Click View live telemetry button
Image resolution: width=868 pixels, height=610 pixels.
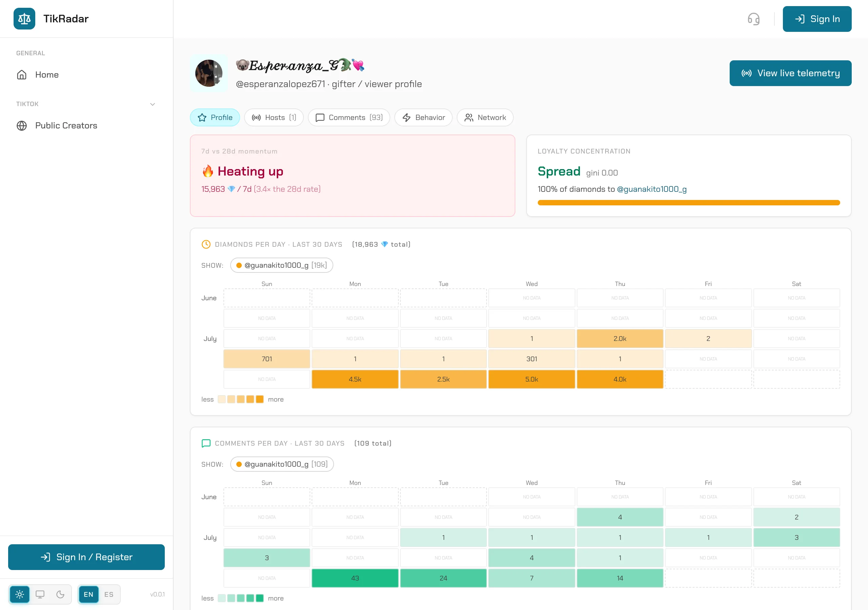790,73
